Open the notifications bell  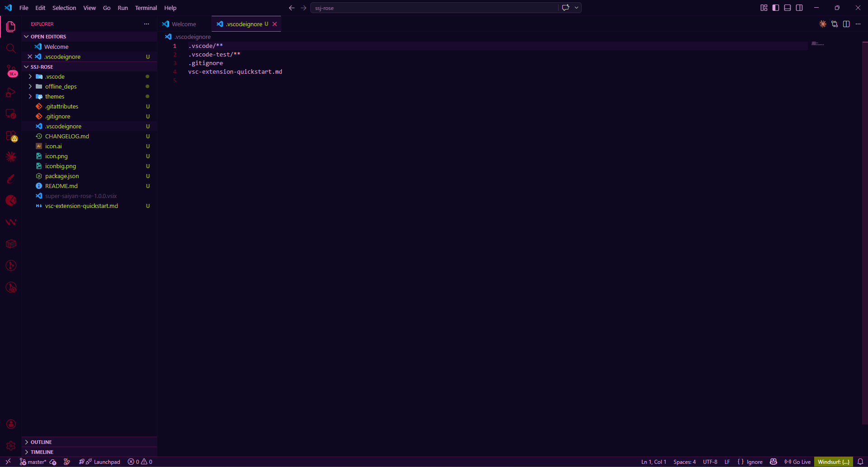(860, 462)
